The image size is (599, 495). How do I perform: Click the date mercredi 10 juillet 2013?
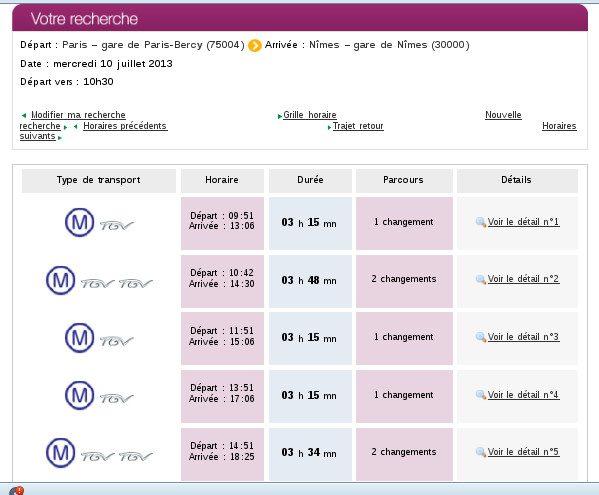(113, 64)
